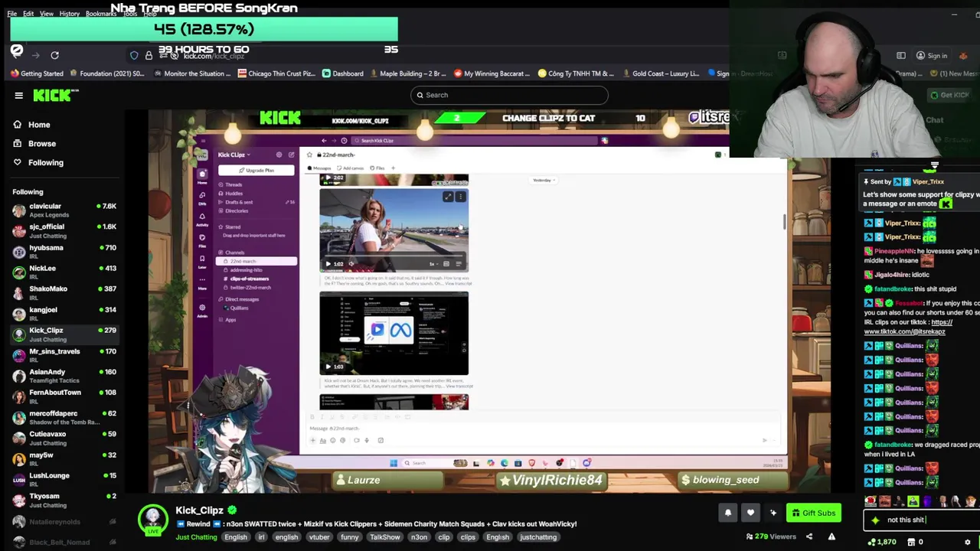Screen dimensions: 980x551
Task: Open the Just Chatting category link
Action: 197,537
